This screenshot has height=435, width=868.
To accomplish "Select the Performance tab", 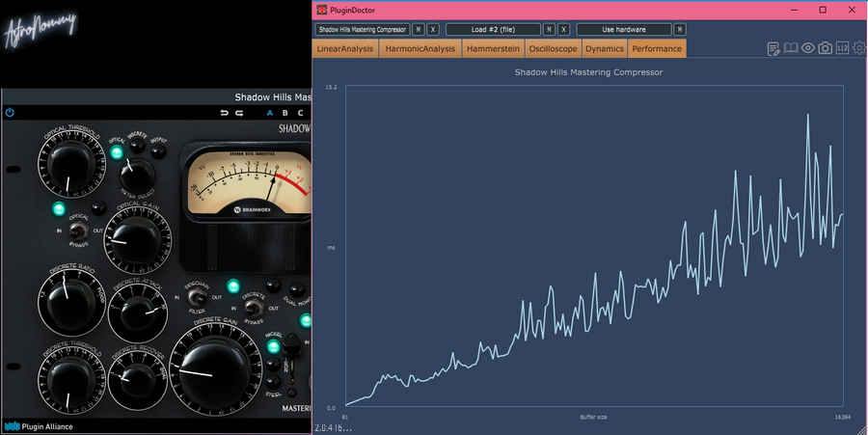I will pyautogui.click(x=657, y=48).
